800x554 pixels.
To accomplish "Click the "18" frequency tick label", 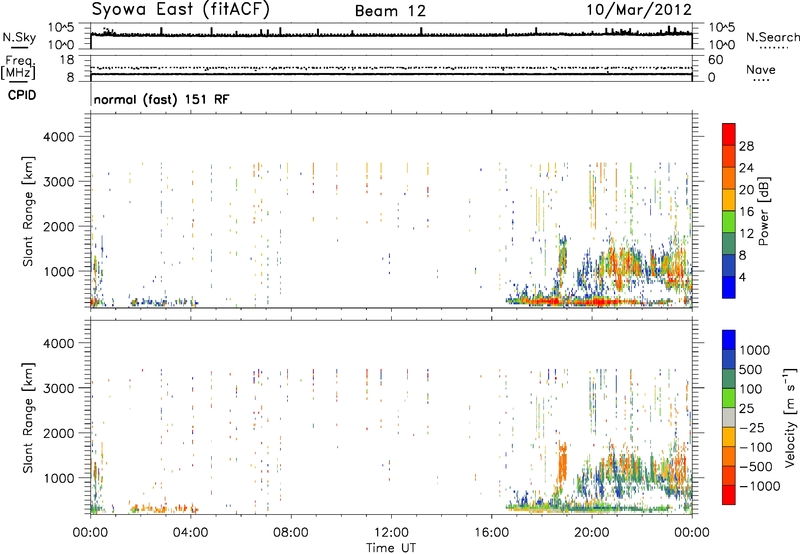I will pyautogui.click(x=67, y=60).
